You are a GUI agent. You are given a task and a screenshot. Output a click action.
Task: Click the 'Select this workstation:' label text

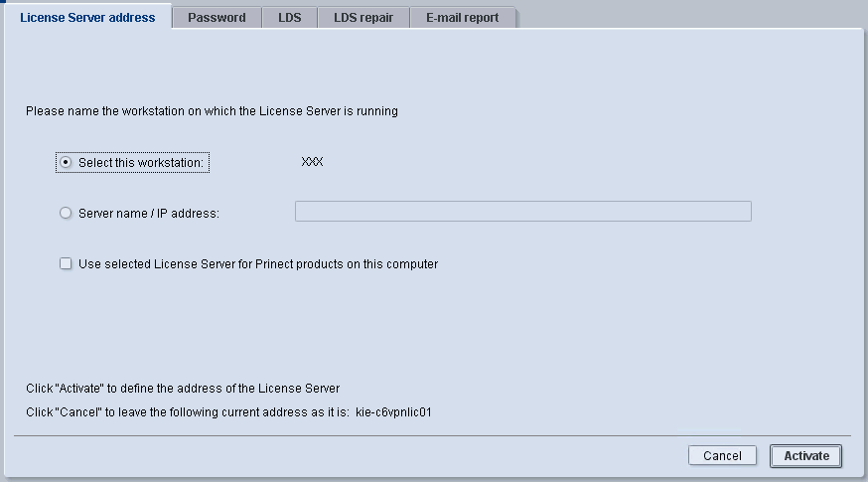click(141, 162)
